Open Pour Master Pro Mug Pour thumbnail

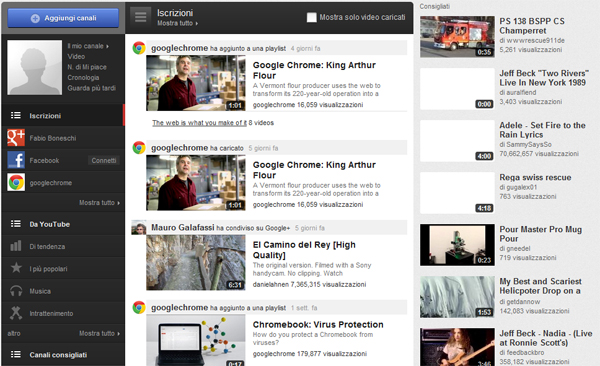pyautogui.click(x=457, y=245)
